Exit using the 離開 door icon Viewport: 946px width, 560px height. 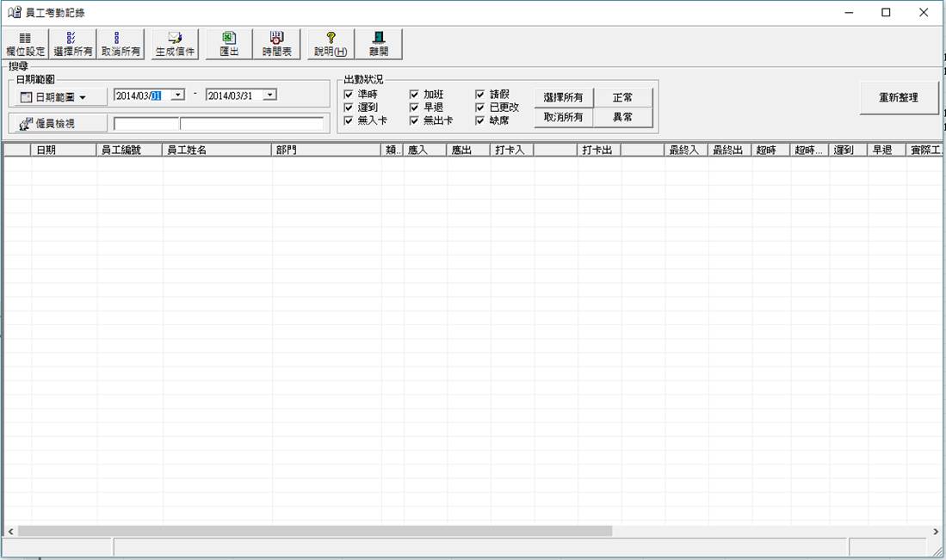coord(379,44)
